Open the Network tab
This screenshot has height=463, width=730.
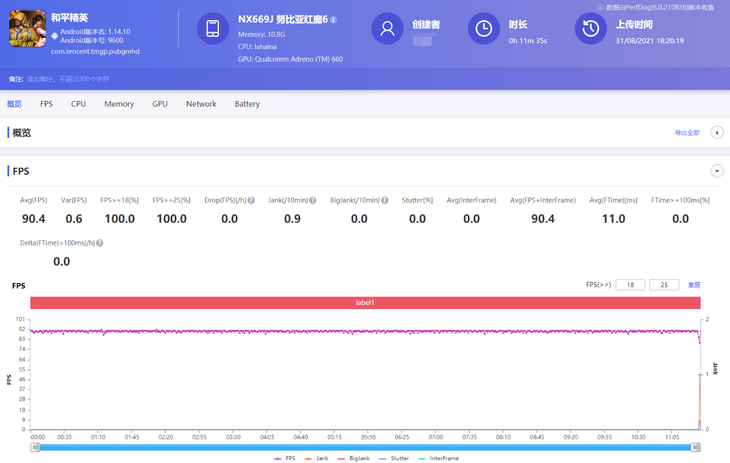coord(201,104)
